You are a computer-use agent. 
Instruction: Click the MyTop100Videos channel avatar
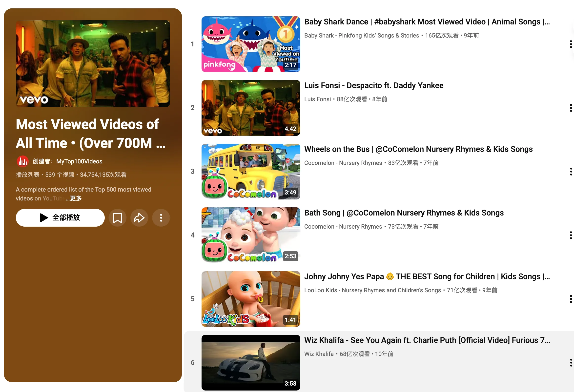tap(22, 161)
